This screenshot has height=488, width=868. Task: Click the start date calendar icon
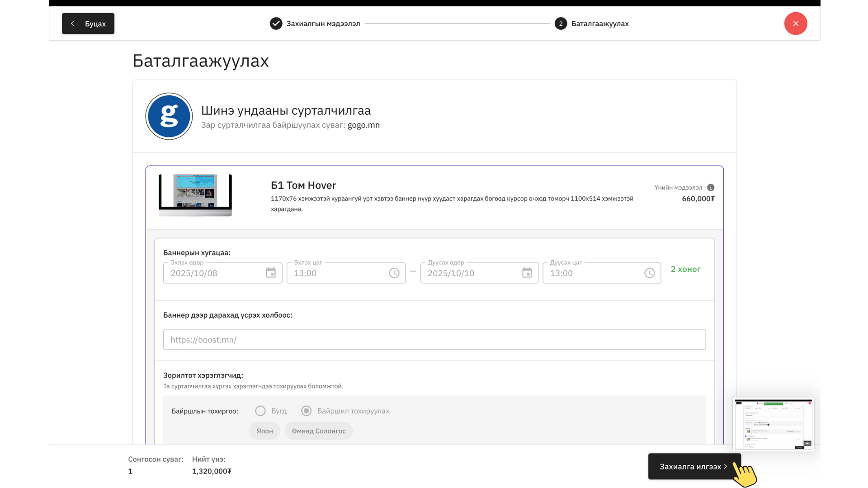click(x=271, y=273)
